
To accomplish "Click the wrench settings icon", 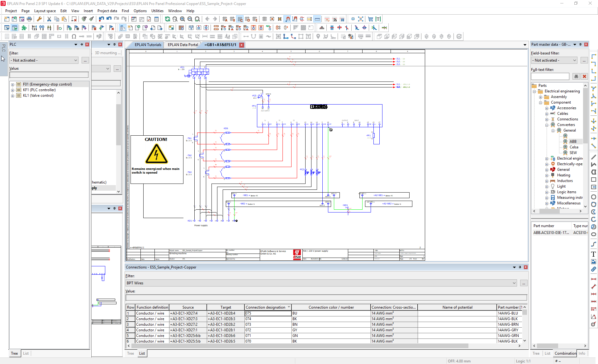I will point(39,19).
